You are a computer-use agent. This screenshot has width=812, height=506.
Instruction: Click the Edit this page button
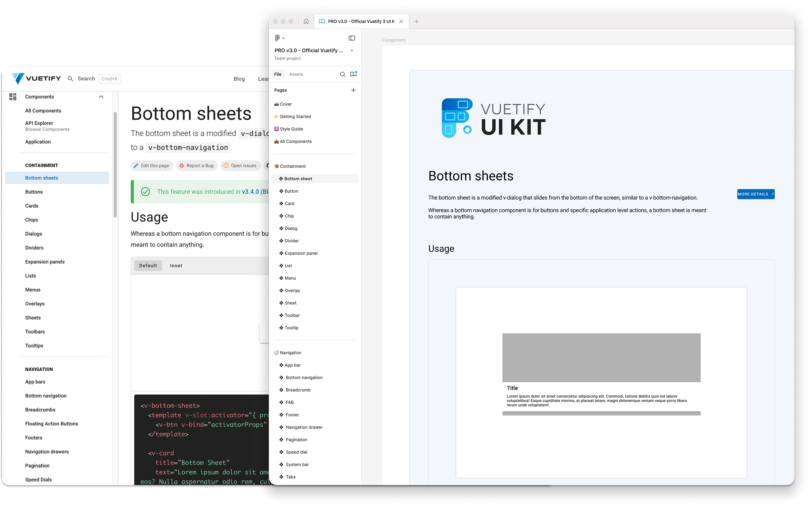152,165
